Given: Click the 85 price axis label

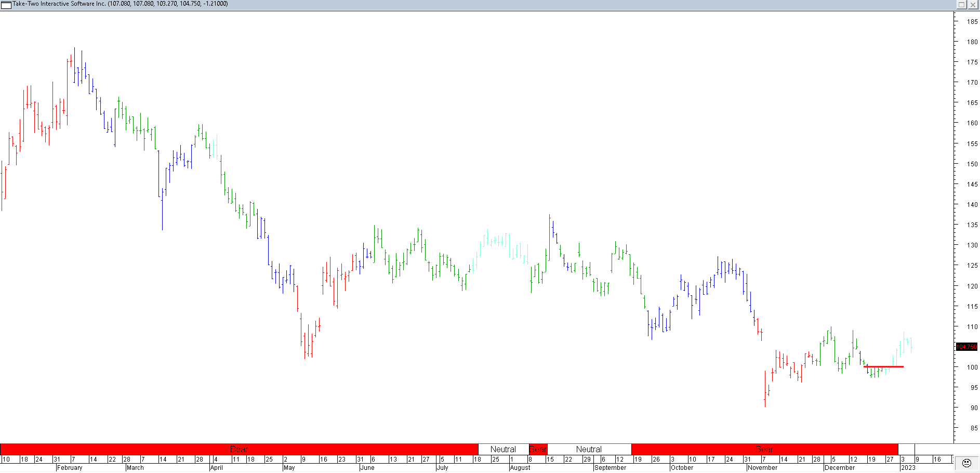Looking at the screenshot, I should (974, 428).
